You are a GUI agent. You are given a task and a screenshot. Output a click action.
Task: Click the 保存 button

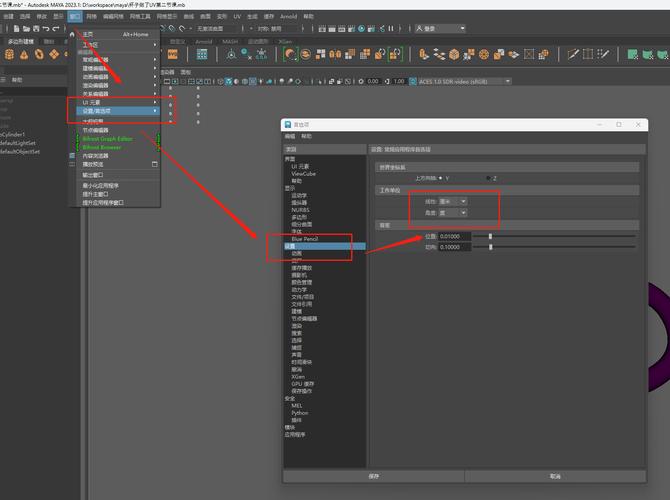click(x=374, y=475)
